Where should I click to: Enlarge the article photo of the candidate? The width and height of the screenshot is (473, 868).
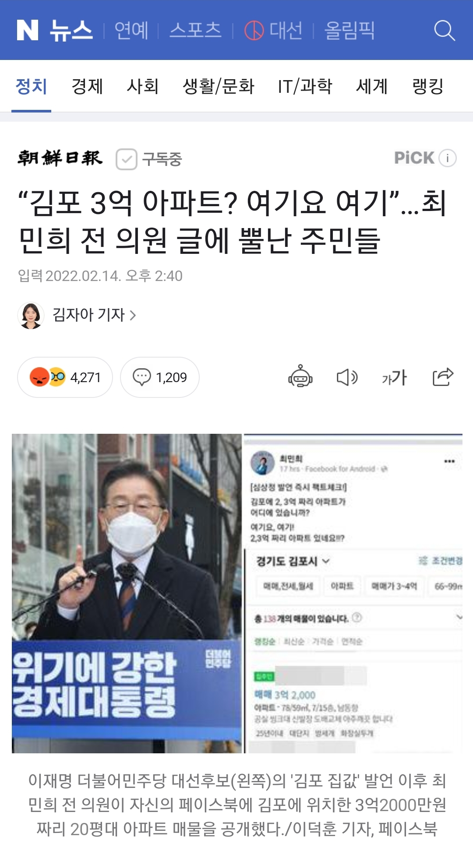[126, 593]
